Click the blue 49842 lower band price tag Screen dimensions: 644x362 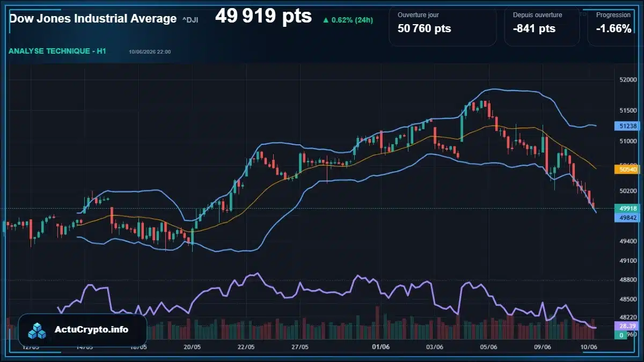click(x=627, y=217)
